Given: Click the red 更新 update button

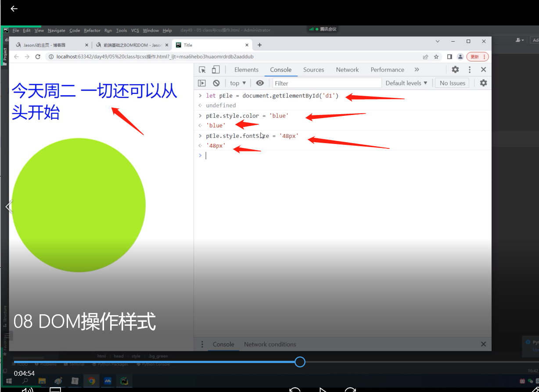Looking at the screenshot, I should [478, 57].
